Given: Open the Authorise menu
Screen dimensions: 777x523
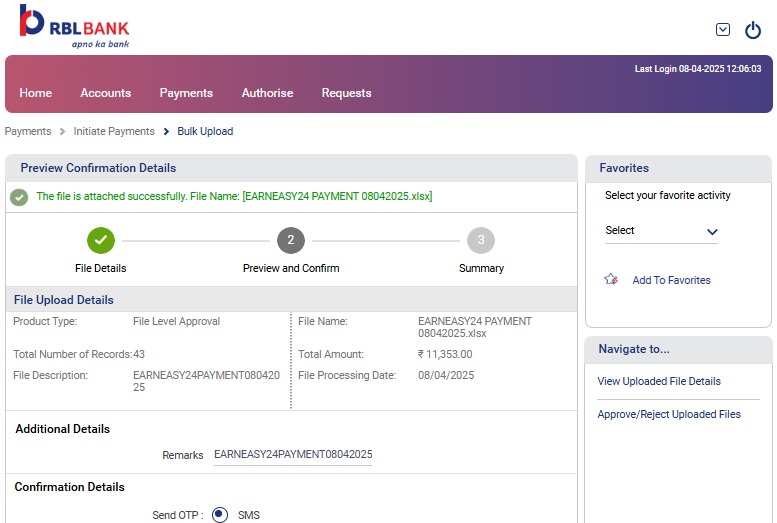Looking at the screenshot, I should pyautogui.click(x=267, y=93).
